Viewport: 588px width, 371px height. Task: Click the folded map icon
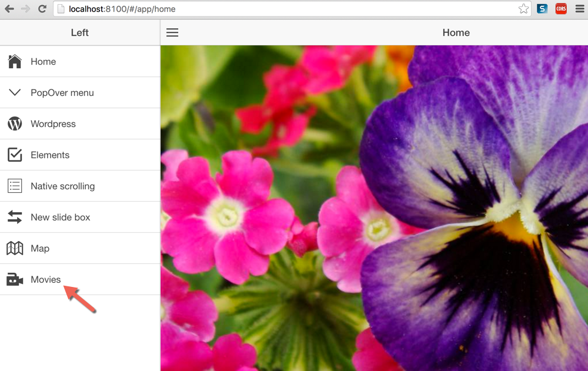15,248
